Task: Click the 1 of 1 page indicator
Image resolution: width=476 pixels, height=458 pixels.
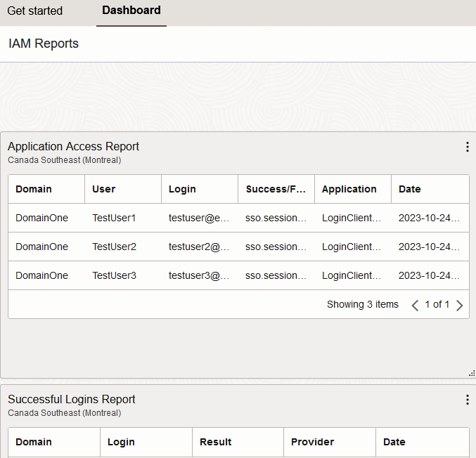Action: tap(437, 304)
